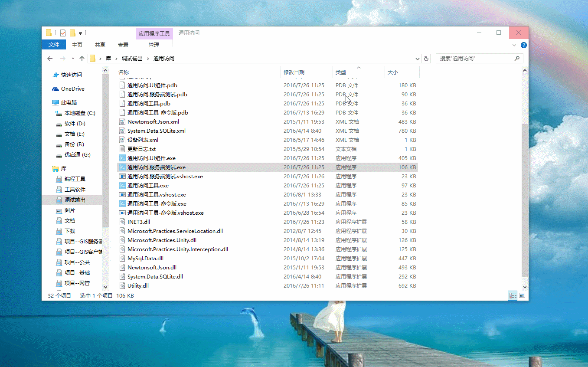Open the chevron after 调试输出 in the address bar

pyautogui.click(x=148, y=59)
